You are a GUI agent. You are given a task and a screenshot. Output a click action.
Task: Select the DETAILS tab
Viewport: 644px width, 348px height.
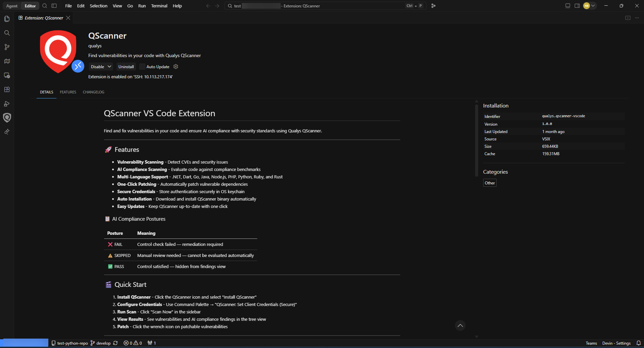pos(47,92)
